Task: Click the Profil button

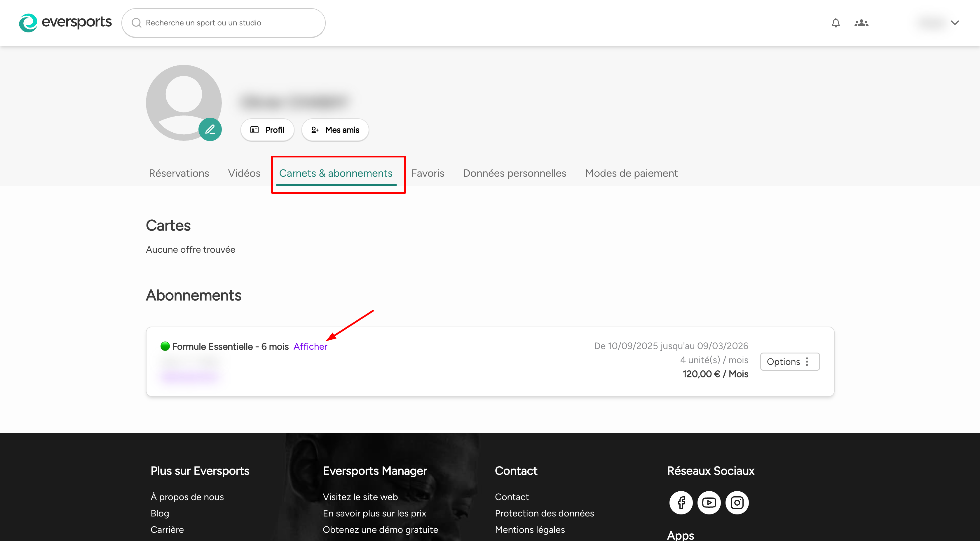Action: tap(267, 130)
